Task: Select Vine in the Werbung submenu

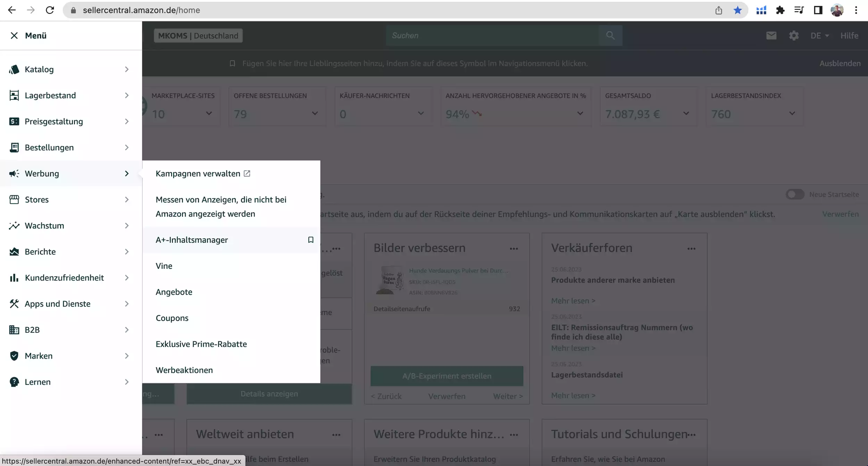Action: (164, 266)
